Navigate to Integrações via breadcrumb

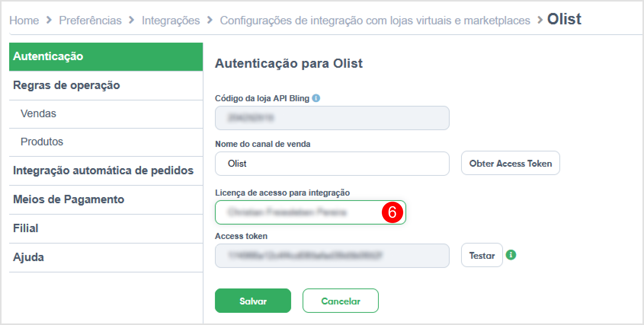(171, 21)
